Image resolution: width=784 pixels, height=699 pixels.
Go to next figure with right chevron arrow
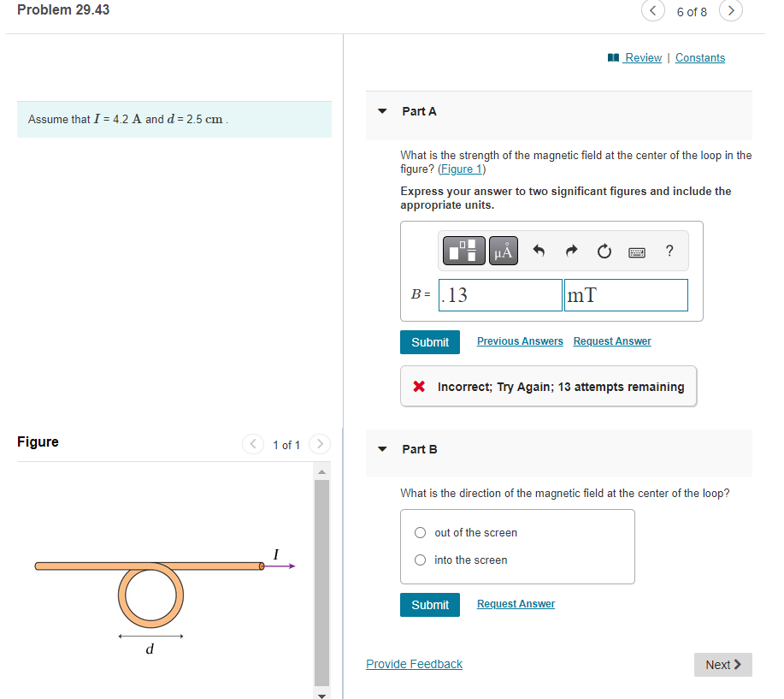tap(319, 444)
